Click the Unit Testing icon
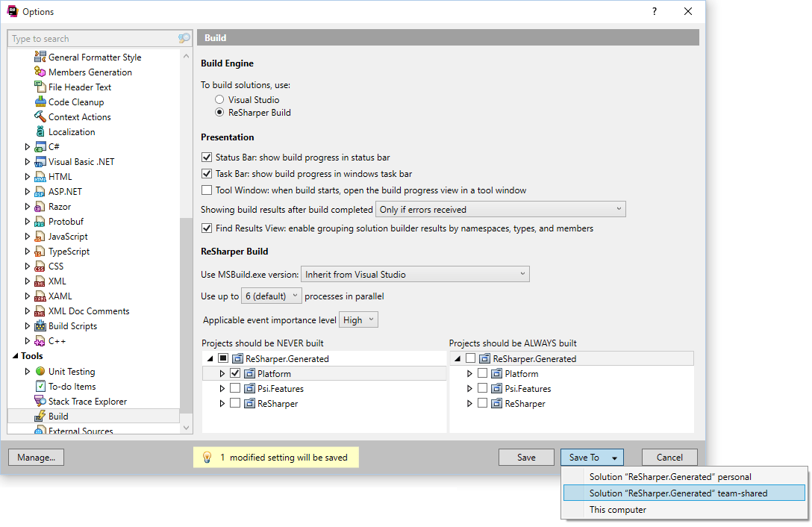The width and height of the screenshot is (812, 527). coord(41,372)
